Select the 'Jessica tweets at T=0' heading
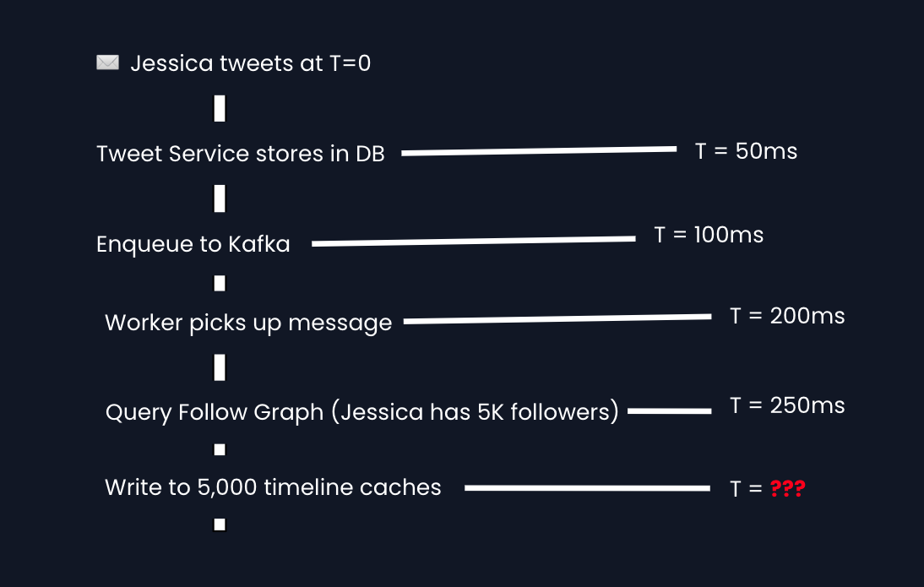This screenshot has height=587, width=924. [250, 63]
